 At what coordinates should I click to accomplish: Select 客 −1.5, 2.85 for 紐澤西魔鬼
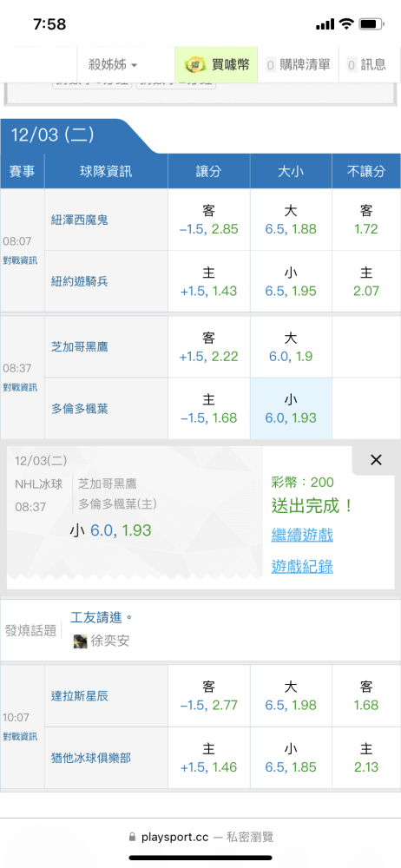coord(209,220)
